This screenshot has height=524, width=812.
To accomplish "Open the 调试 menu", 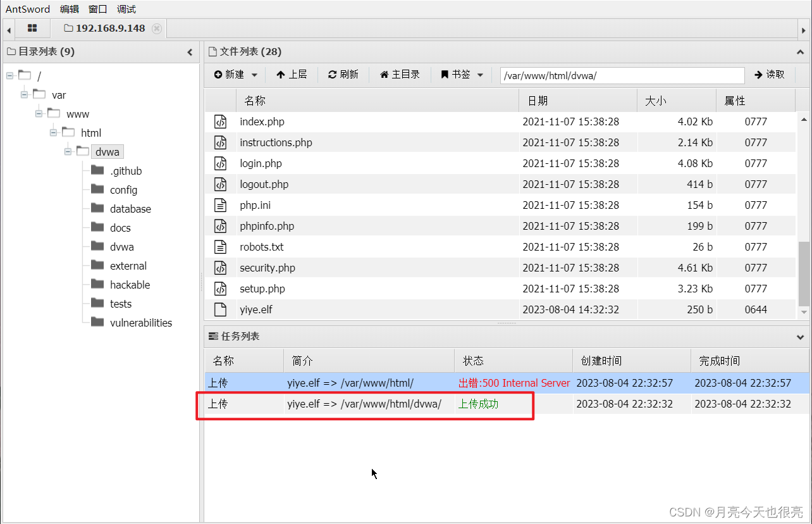I will [126, 9].
